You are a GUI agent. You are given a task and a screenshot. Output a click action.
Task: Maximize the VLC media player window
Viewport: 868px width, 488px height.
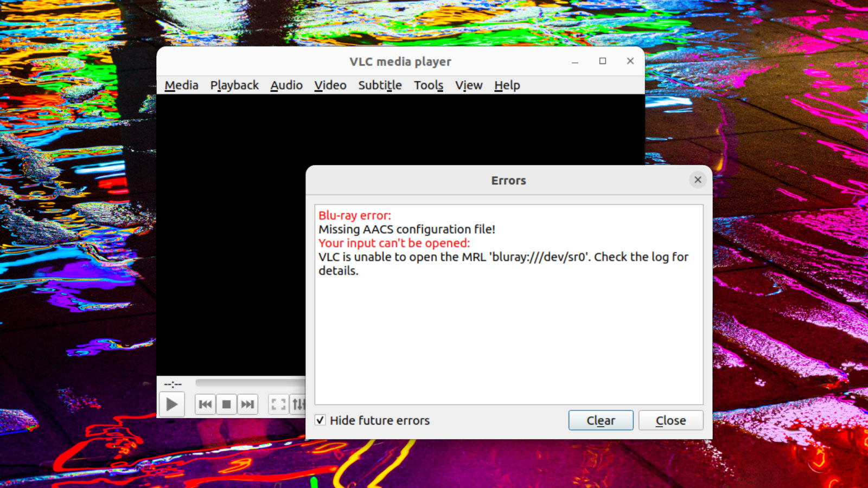603,61
